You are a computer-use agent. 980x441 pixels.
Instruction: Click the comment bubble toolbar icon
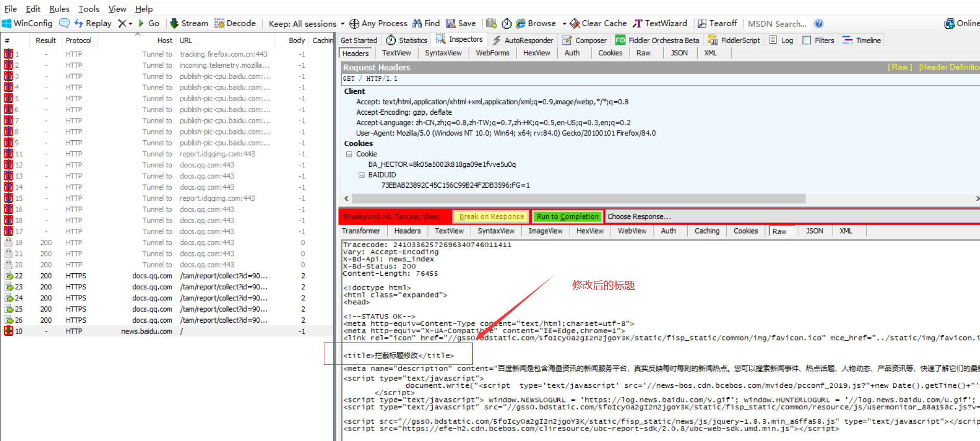(65, 23)
